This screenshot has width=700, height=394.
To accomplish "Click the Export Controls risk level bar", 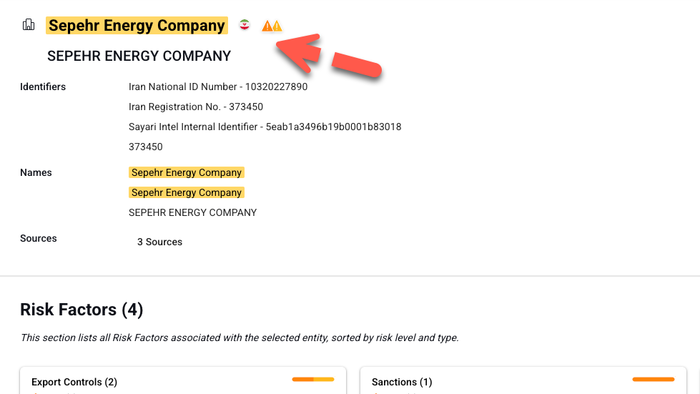I will [x=313, y=379].
